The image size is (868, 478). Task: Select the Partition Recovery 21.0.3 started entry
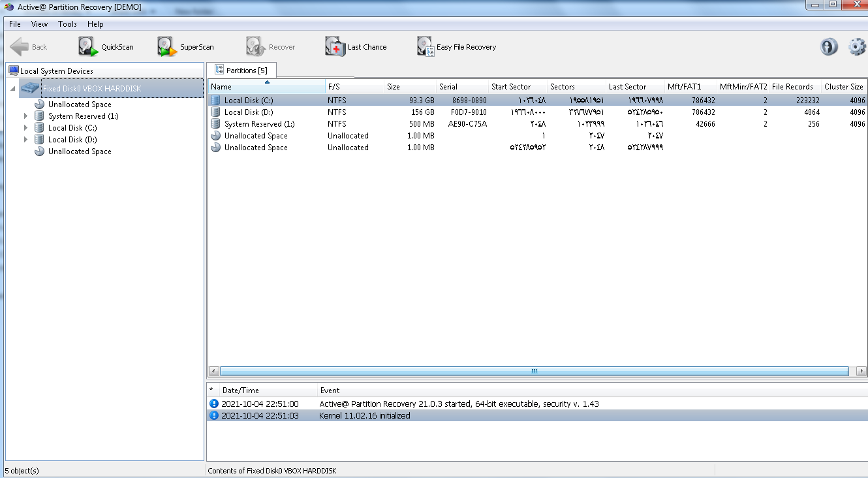click(537, 404)
